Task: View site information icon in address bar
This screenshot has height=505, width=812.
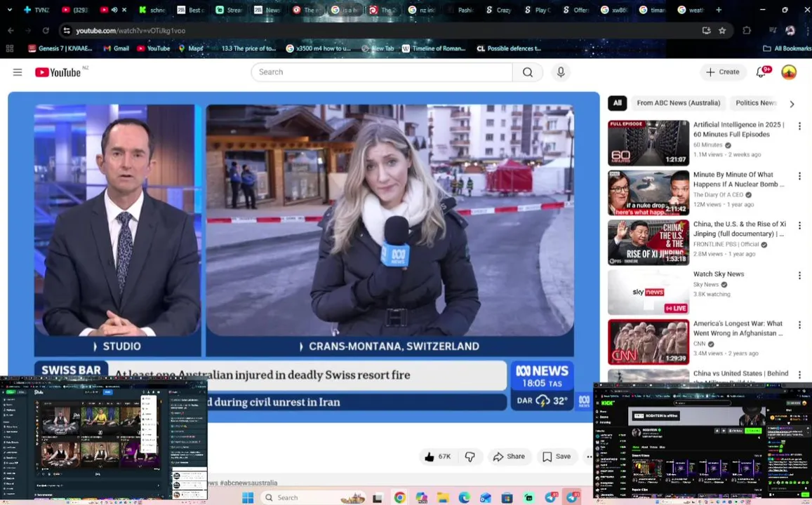Action: pos(67,31)
